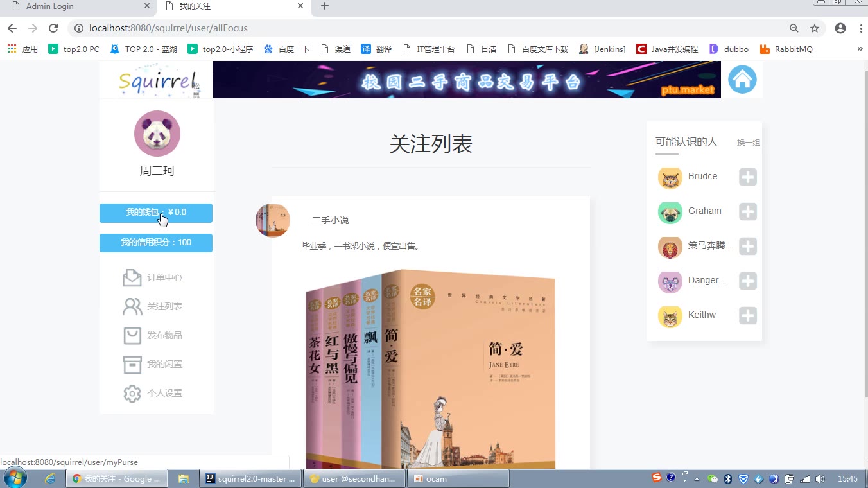Click the 我的信用积分 100 button
The height and width of the screenshot is (488, 868).
(x=156, y=243)
